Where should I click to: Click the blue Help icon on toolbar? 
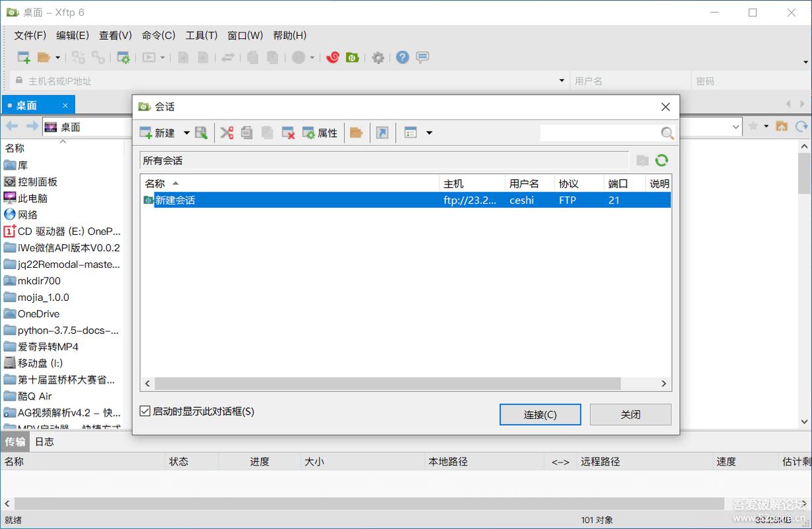tap(402, 58)
